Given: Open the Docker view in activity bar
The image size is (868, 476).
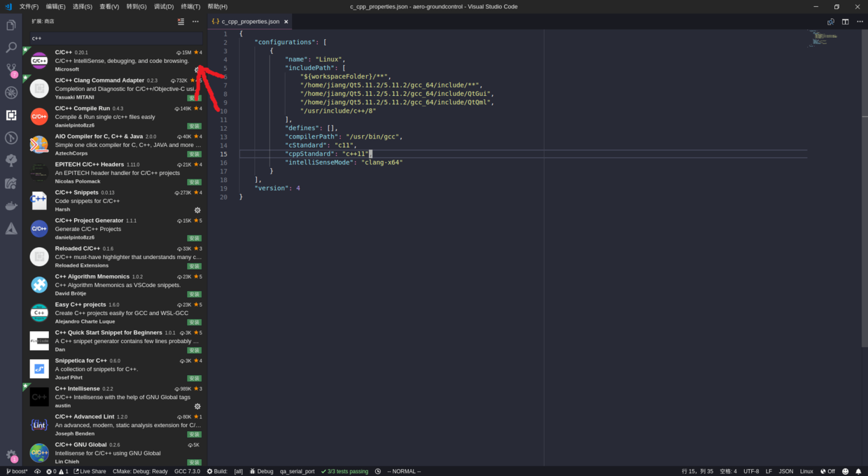Looking at the screenshot, I should click(x=11, y=206).
